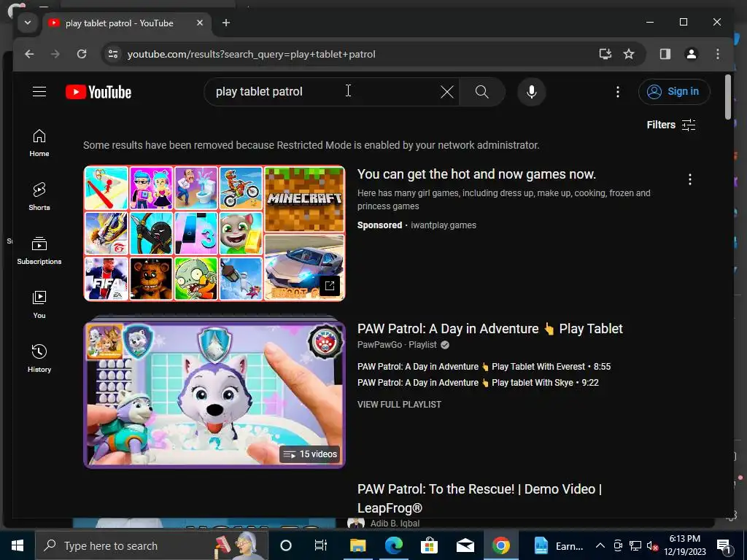This screenshot has height=560, width=747.
Task: Switch to Chrome on taskbar
Action: click(501, 545)
